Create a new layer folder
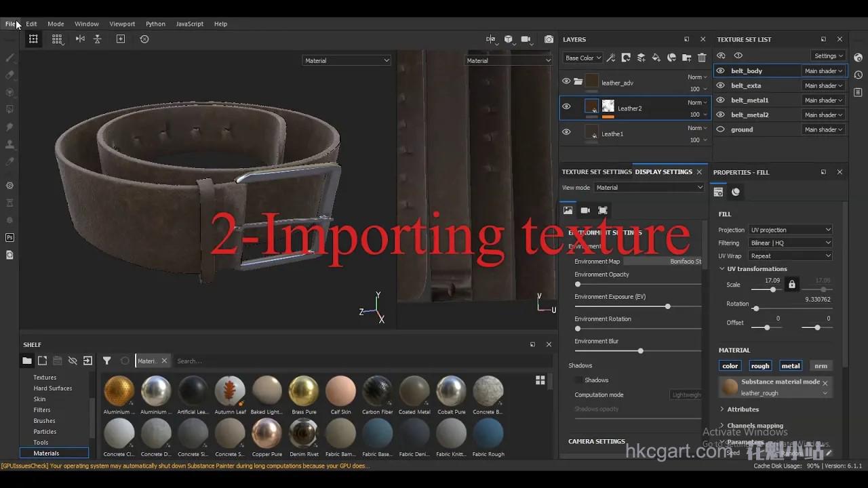The height and width of the screenshot is (488, 868). click(686, 58)
